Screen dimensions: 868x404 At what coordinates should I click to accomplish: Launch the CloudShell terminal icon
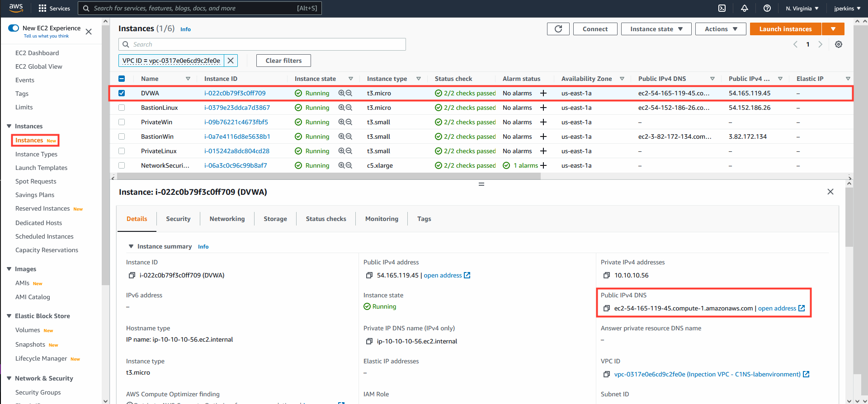tap(722, 8)
